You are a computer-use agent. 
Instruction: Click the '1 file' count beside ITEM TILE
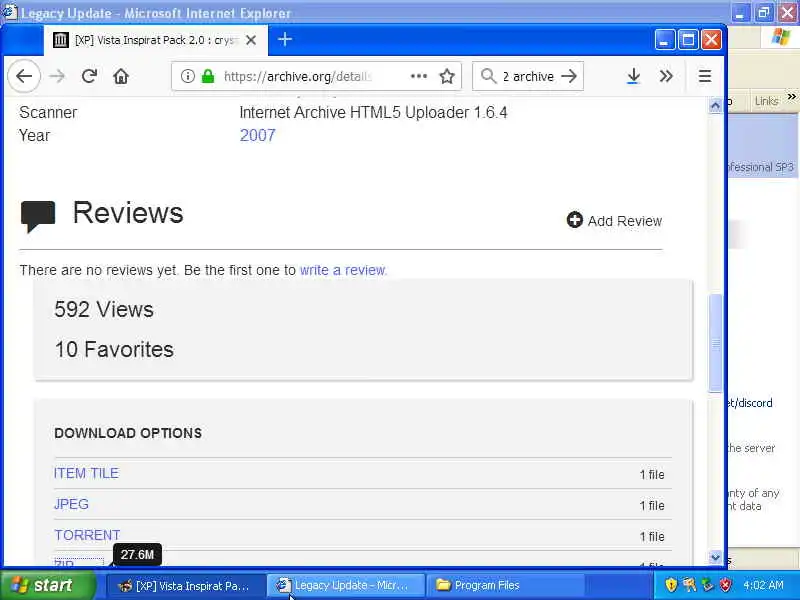pyautogui.click(x=652, y=474)
